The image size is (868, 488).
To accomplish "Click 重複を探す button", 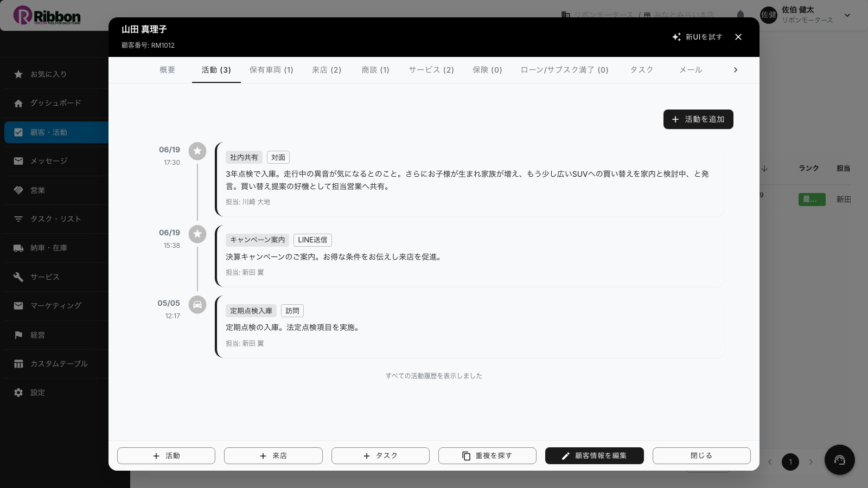I will pyautogui.click(x=487, y=456).
